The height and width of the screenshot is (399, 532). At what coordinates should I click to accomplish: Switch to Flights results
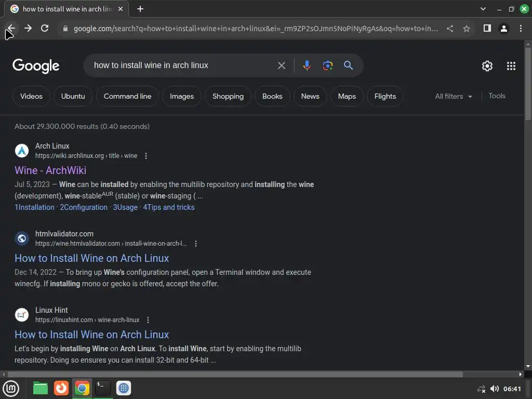coord(385,96)
